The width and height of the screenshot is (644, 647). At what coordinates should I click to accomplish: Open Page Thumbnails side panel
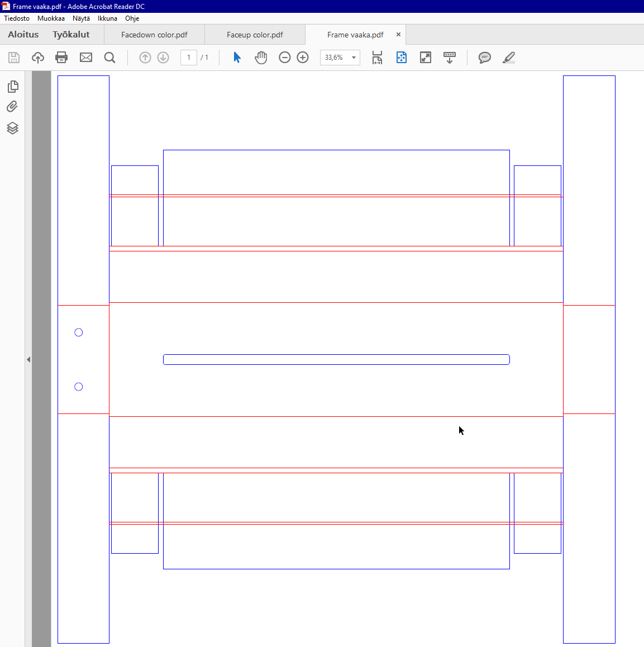pos(13,86)
